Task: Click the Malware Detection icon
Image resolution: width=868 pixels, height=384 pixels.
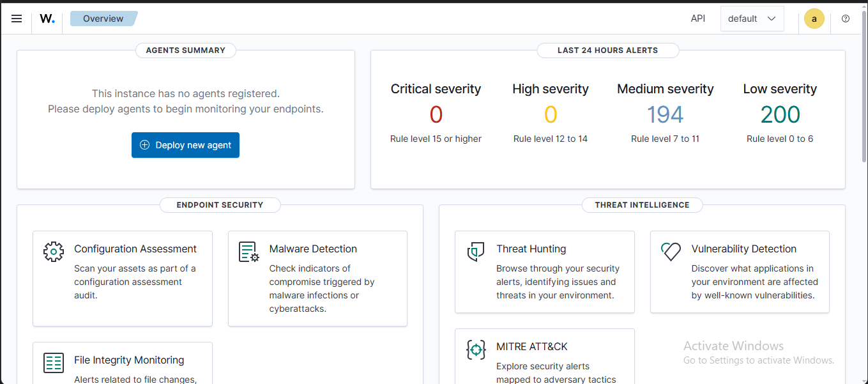Action: (x=249, y=252)
